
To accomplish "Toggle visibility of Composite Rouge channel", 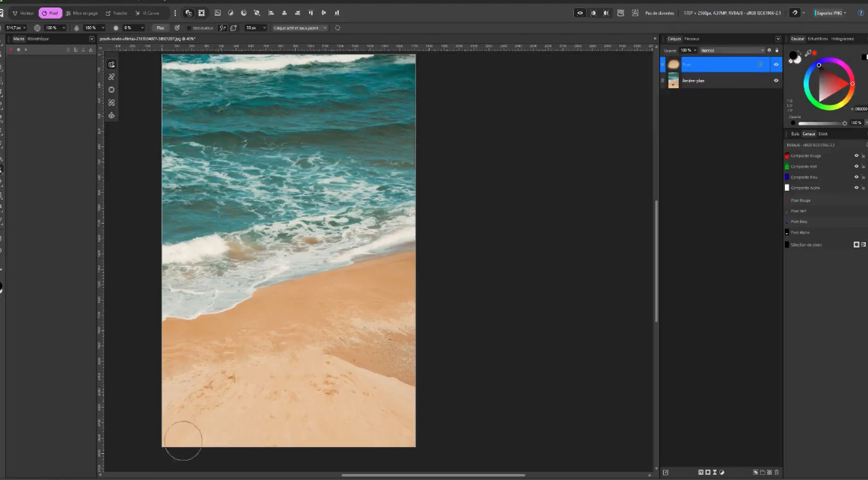I will tap(856, 156).
